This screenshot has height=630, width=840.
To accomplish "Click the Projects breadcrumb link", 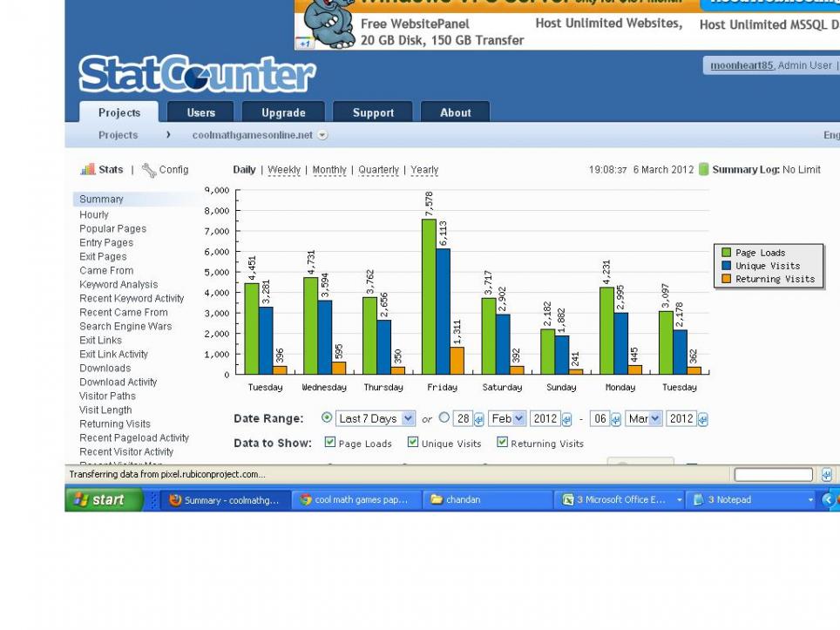I will (118, 135).
